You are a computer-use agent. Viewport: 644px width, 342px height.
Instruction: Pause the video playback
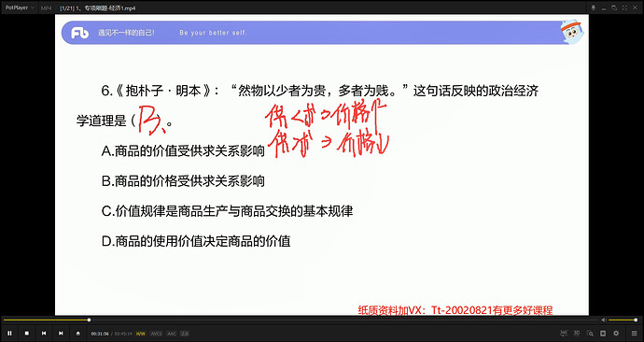click(x=10, y=334)
